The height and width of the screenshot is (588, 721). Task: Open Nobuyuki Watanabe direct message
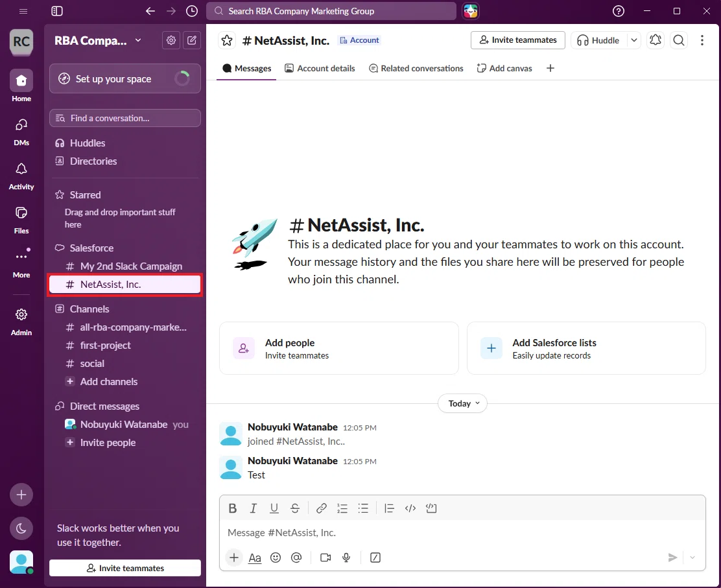coord(125,425)
